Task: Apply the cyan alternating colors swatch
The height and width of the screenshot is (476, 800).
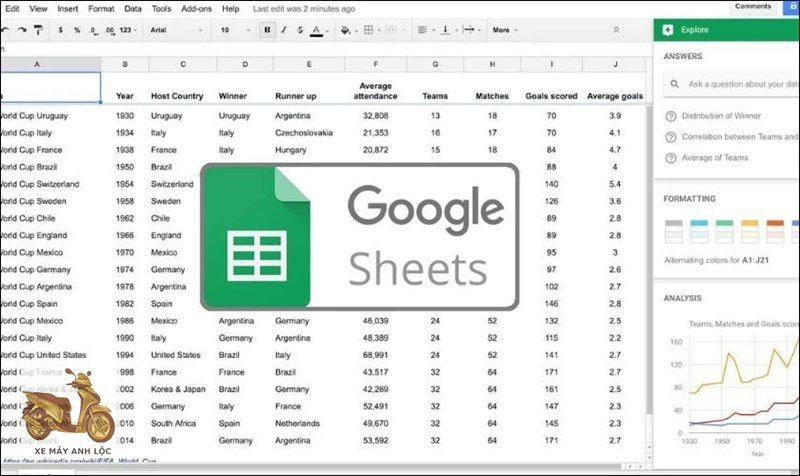Action: point(699,231)
